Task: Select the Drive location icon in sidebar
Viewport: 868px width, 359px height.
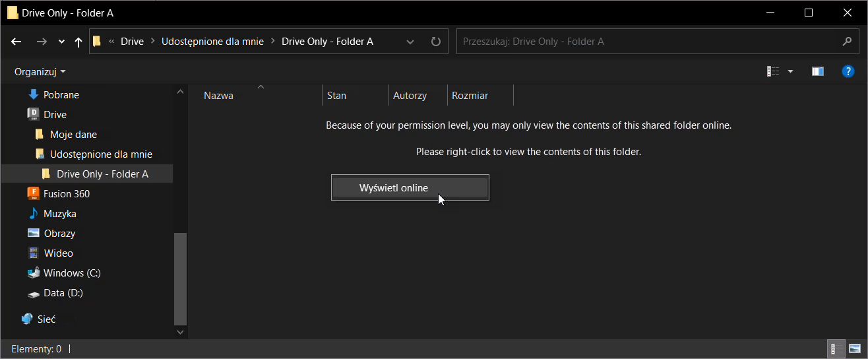Action: [x=33, y=114]
